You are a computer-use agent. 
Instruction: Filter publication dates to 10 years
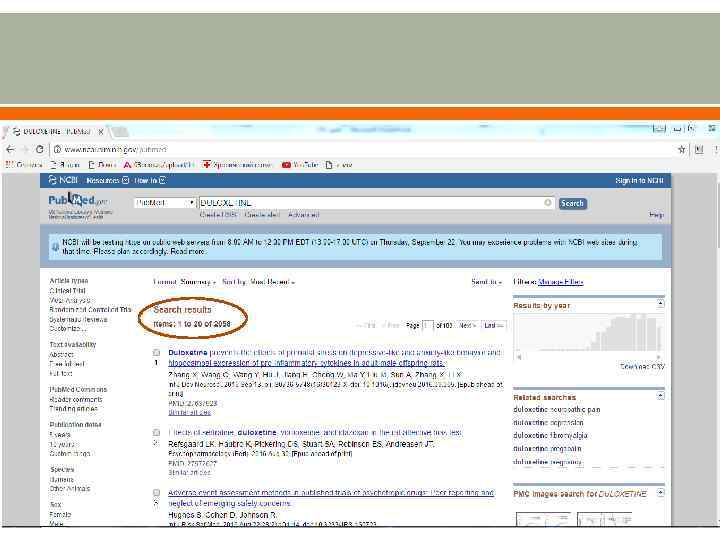point(62,444)
